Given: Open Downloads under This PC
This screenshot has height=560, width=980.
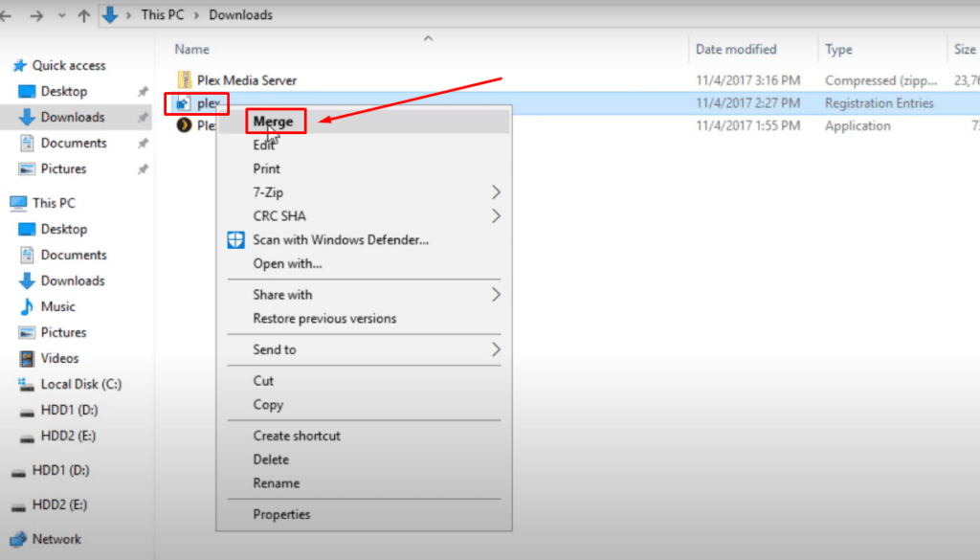Looking at the screenshot, I should click(73, 281).
